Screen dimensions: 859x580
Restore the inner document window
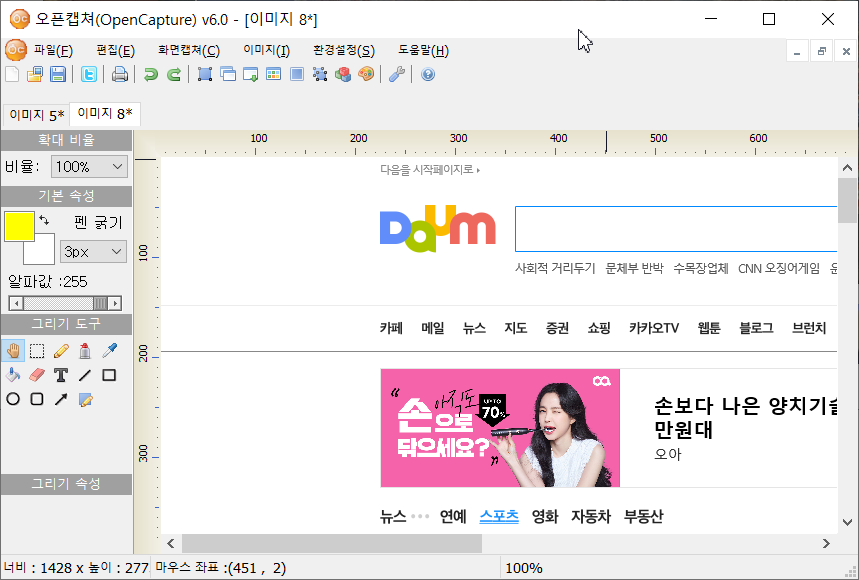click(x=821, y=51)
